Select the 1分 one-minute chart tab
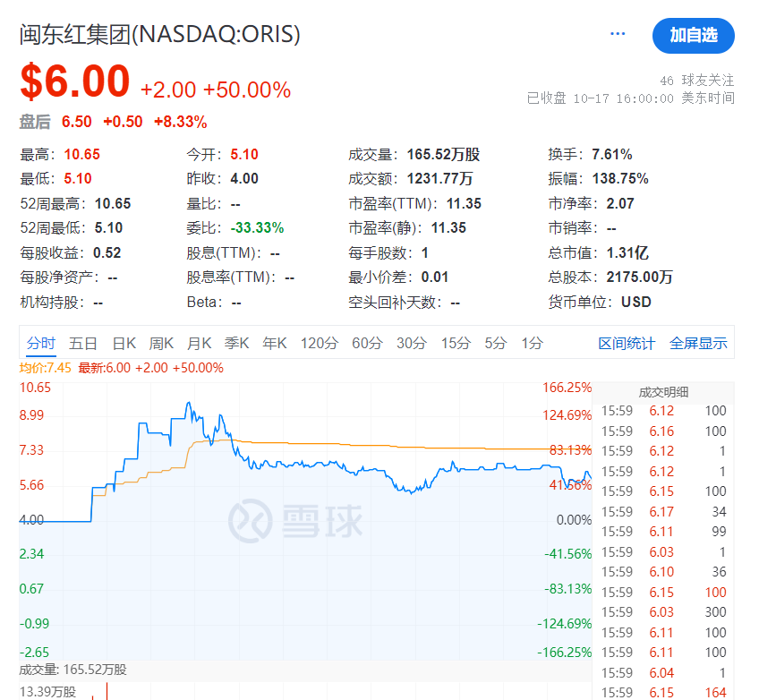759x700 pixels. 531,343
